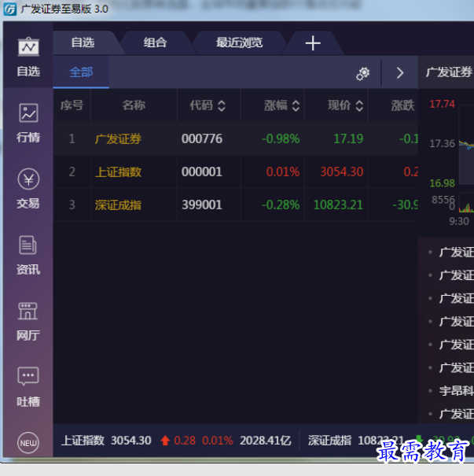Switch to the 自选 top tab
Image resolution: width=474 pixels, height=476 pixels.
83,42
